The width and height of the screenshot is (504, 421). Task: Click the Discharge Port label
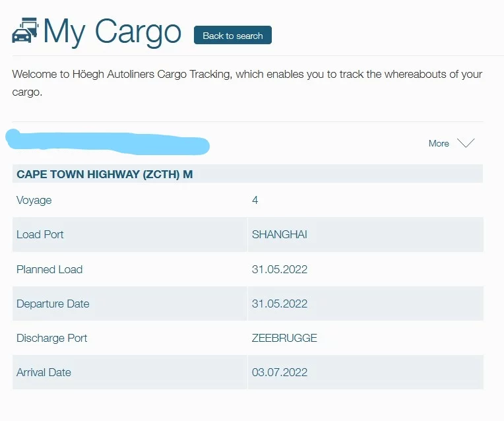(x=51, y=338)
